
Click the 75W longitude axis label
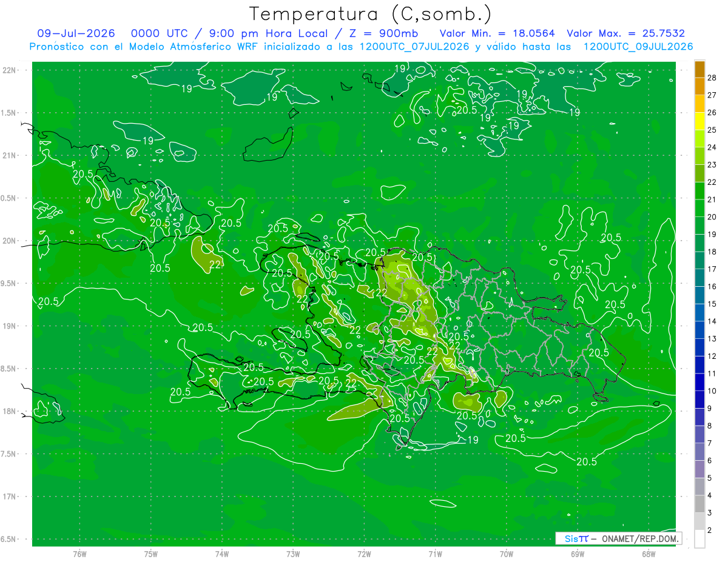(x=151, y=554)
